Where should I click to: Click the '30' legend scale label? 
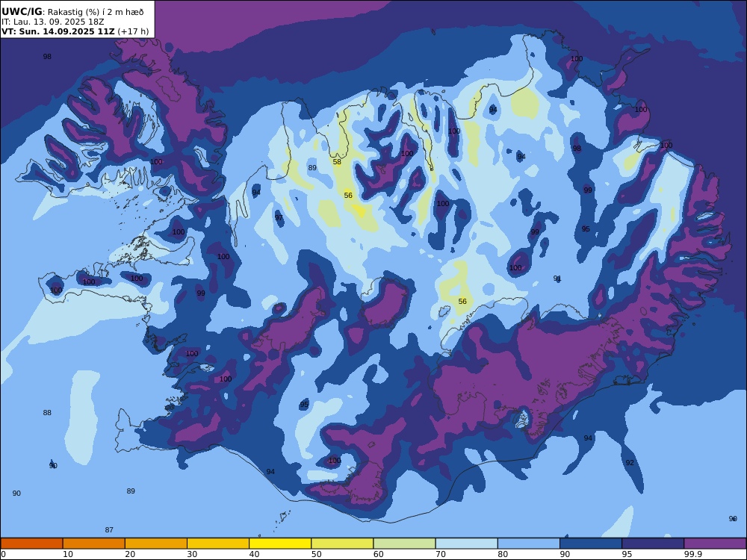coord(192,554)
